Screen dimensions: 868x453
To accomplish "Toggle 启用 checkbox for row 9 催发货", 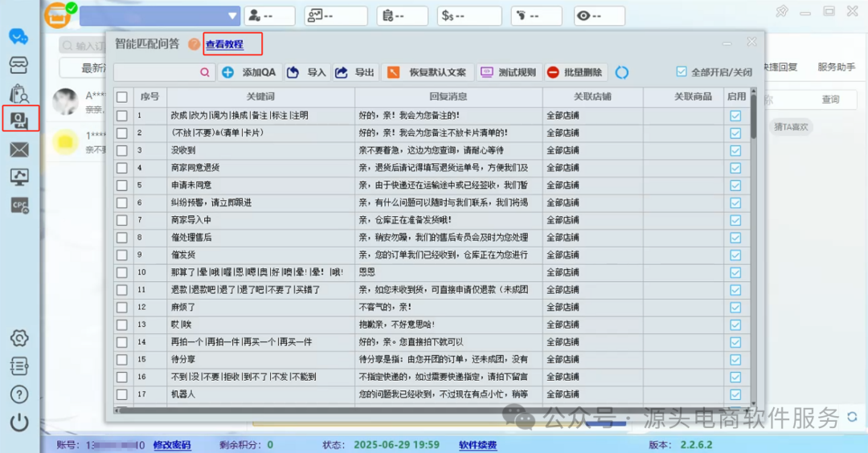I will [735, 255].
